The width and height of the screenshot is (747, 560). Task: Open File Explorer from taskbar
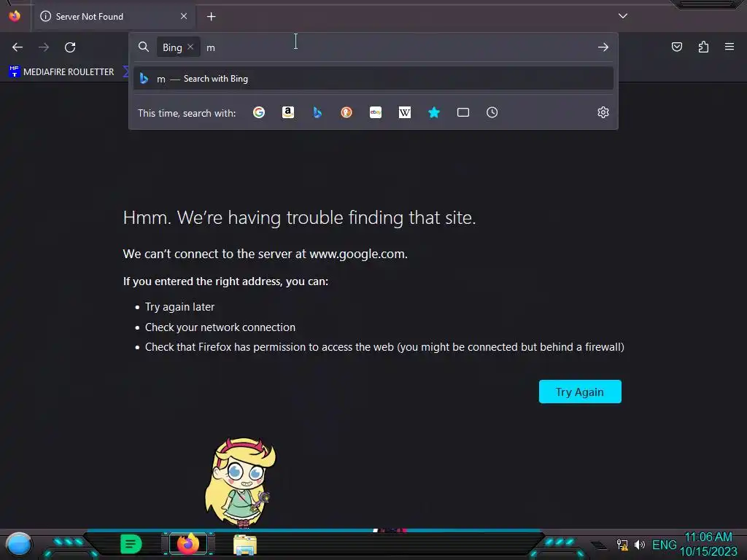pyautogui.click(x=245, y=545)
